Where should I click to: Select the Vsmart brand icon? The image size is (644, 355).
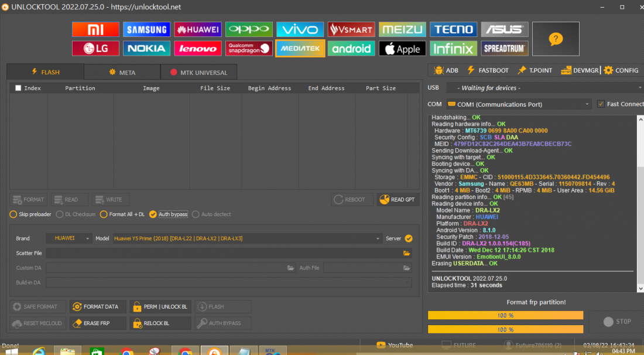pyautogui.click(x=351, y=29)
